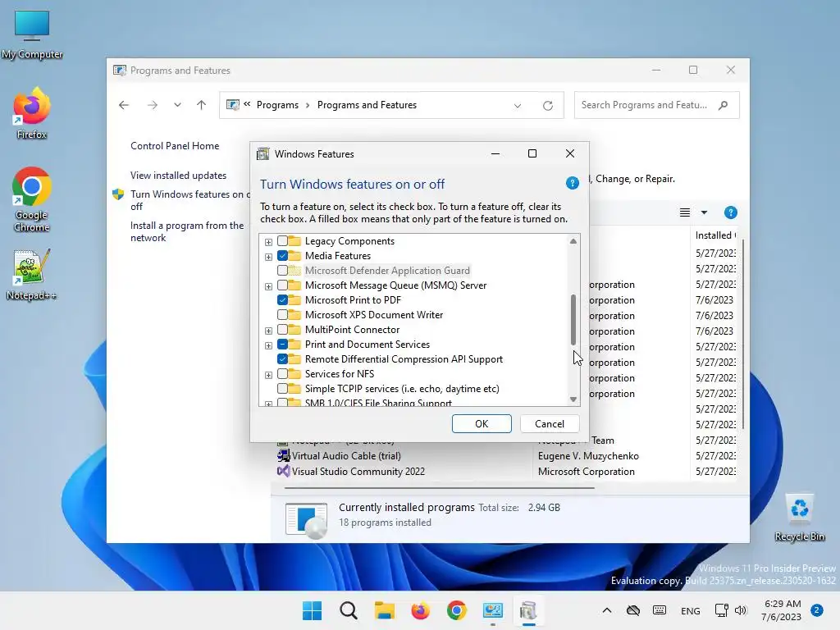
Task: Click Programs breadcrumb in address bar
Action: point(277,105)
